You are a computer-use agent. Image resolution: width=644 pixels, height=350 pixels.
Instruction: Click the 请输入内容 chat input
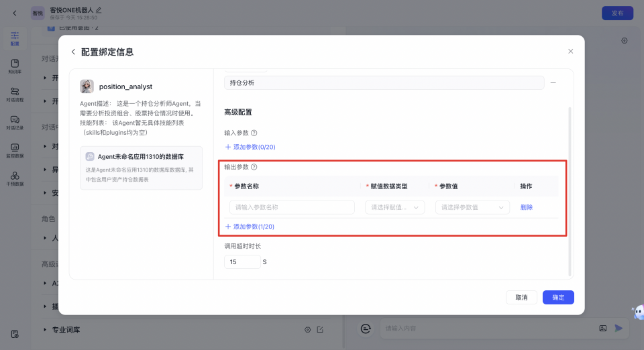[489, 329]
